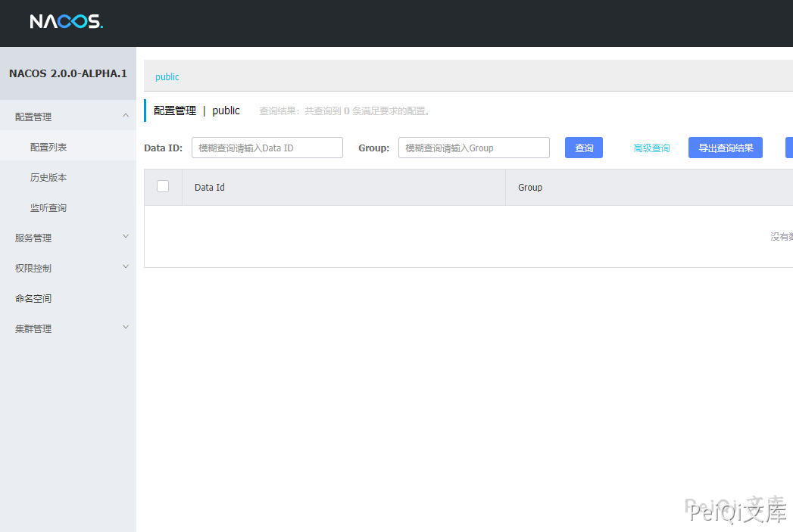This screenshot has width=793, height=532.
Task: Click the Group fuzzy search input field
Action: pyautogui.click(x=473, y=148)
